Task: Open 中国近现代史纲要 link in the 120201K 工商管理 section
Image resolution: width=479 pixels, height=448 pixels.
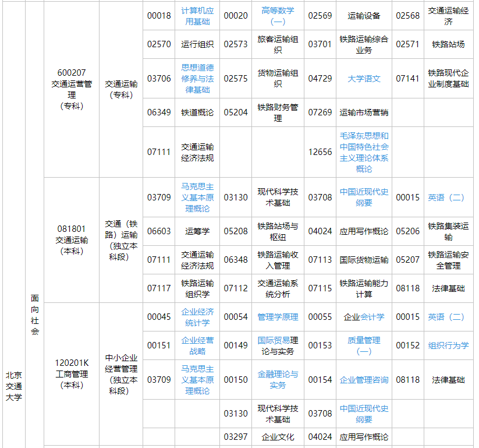Action: click(364, 414)
